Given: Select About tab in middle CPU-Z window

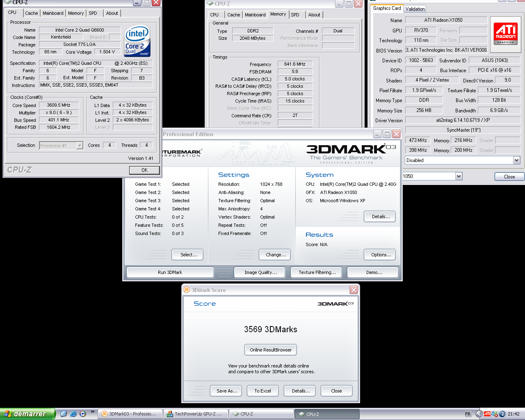Looking at the screenshot, I should pyautogui.click(x=314, y=15).
